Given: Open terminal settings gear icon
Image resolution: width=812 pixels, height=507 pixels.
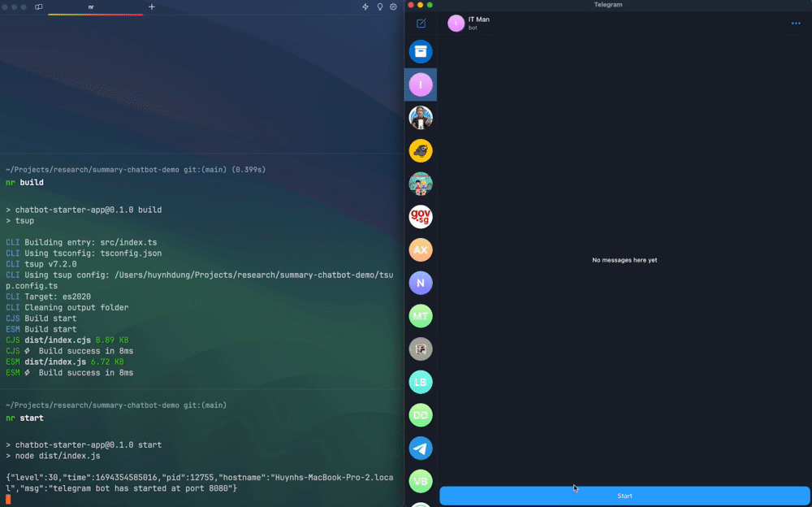Looking at the screenshot, I should [394, 6].
